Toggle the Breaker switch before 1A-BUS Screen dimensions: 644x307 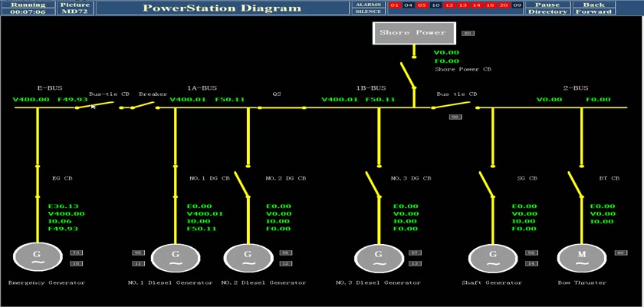[x=143, y=106]
